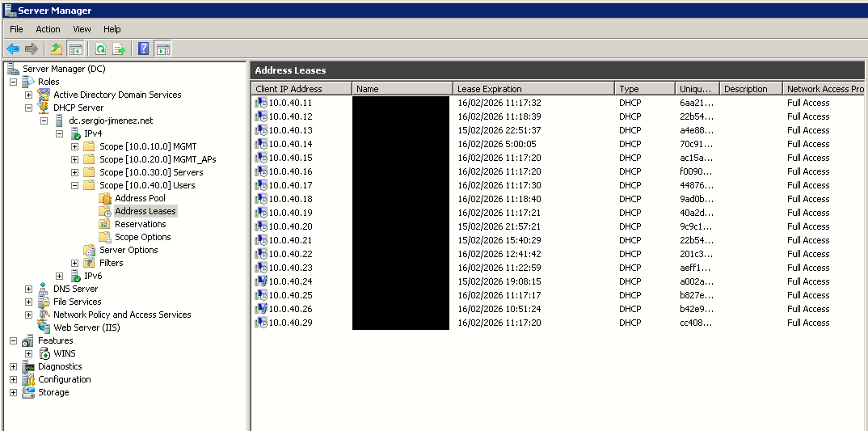Expand Scope [10.0.20.0] MGMT_APs
Image resolution: width=868 pixels, height=431 pixels.
coord(74,159)
